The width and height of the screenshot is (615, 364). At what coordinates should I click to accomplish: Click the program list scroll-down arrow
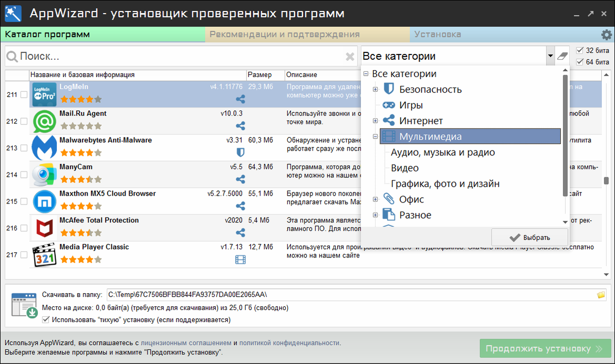coord(607,275)
